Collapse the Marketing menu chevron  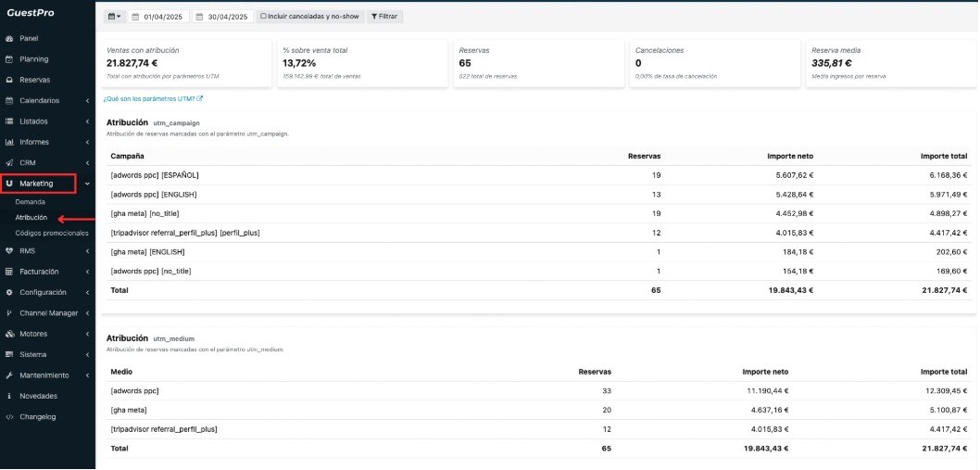click(x=87, y=184)
